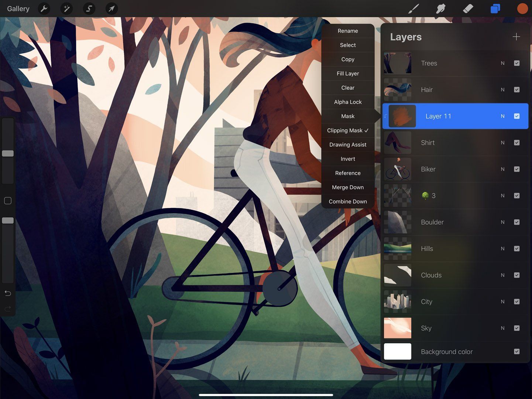Viewport: 532px width, 399px height.
Task: Select the Smudge tool
Action: 441,8
